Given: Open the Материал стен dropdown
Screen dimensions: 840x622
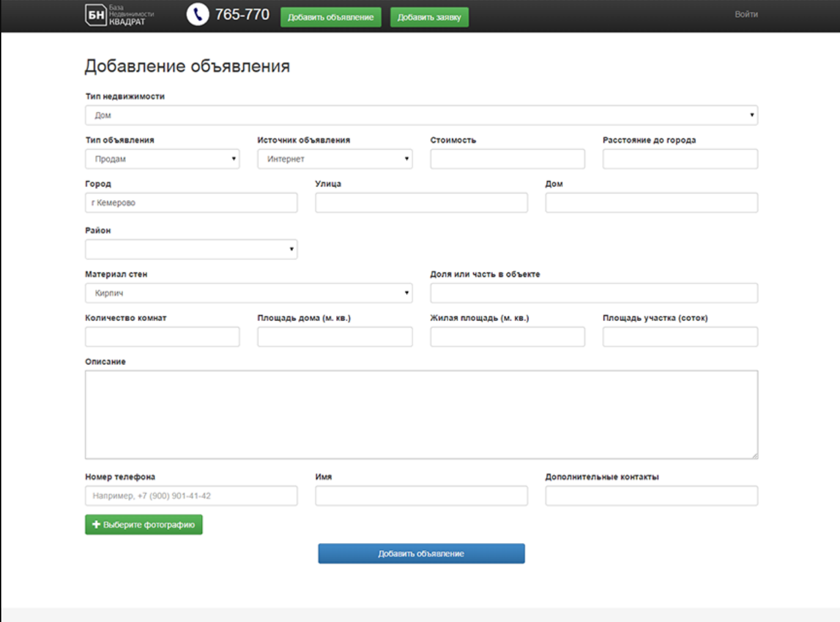Looking at the screenshot, I should pos(249,293).
